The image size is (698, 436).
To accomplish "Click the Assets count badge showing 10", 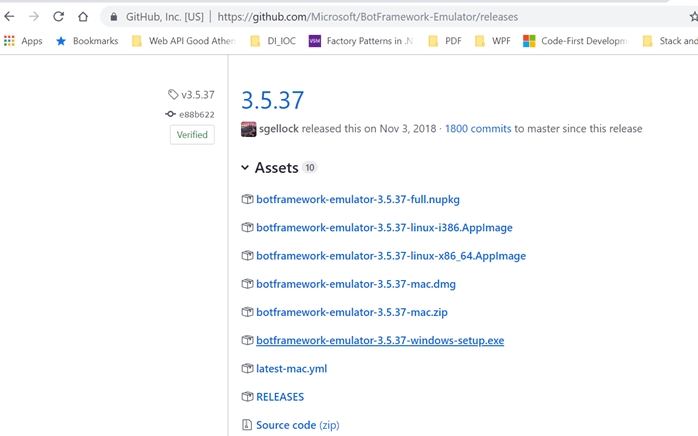I will click(310, 168).
